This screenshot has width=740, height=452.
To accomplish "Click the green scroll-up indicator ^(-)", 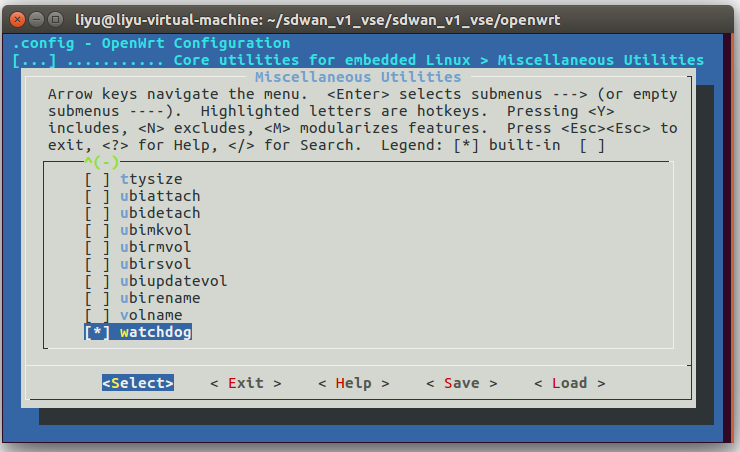I will [x=101, y=162].
